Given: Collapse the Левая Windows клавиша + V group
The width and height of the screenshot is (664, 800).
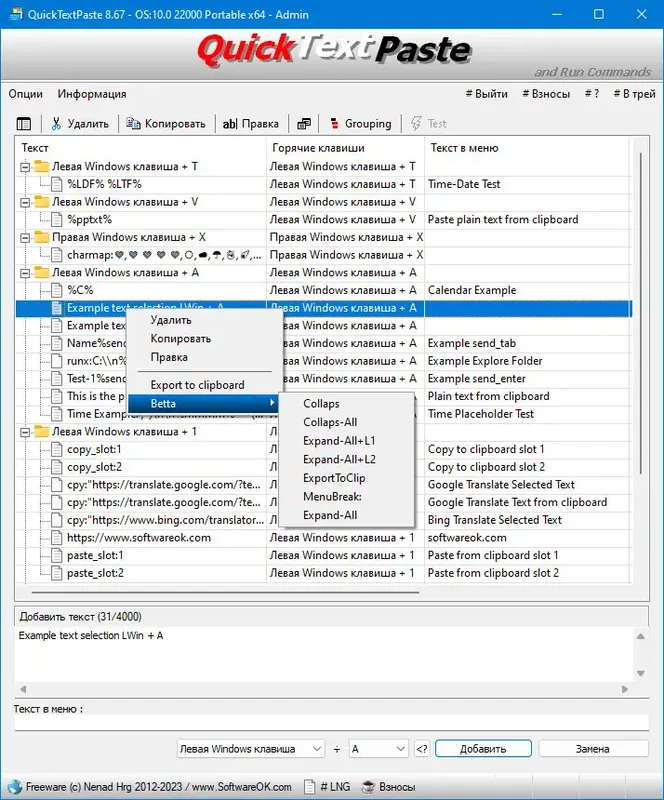Looking at the screenshot, I should tap(24, 203).
